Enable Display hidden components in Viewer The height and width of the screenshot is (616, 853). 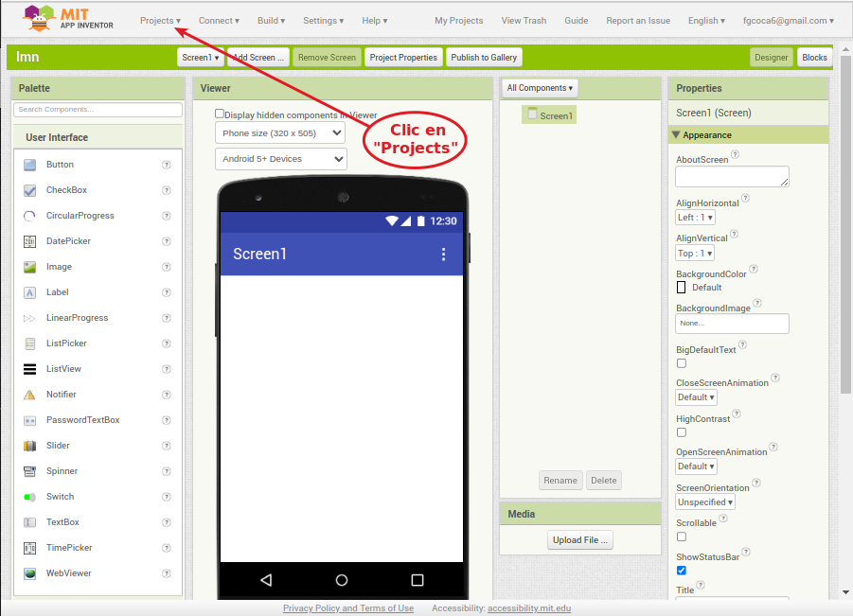point(220,114)
